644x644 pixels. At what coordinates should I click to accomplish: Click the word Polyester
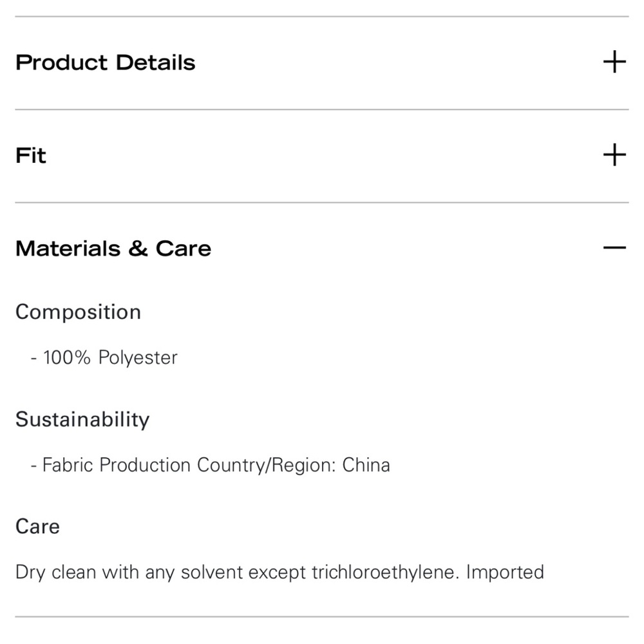pos(138,357)
